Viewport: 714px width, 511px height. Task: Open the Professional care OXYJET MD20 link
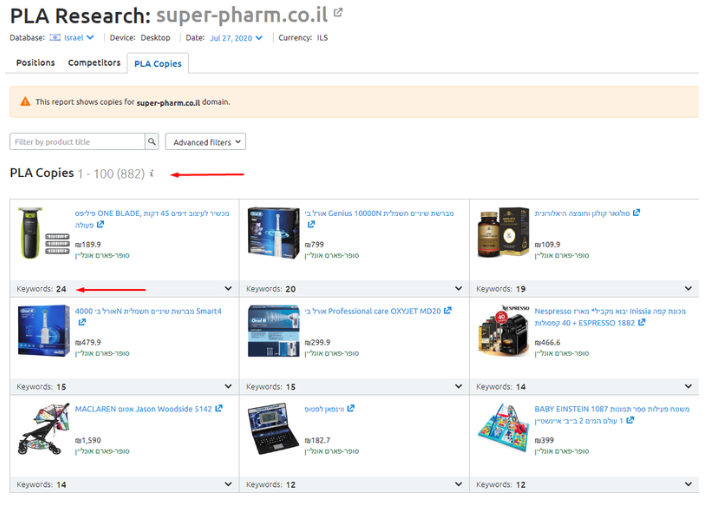coord(373,311)
